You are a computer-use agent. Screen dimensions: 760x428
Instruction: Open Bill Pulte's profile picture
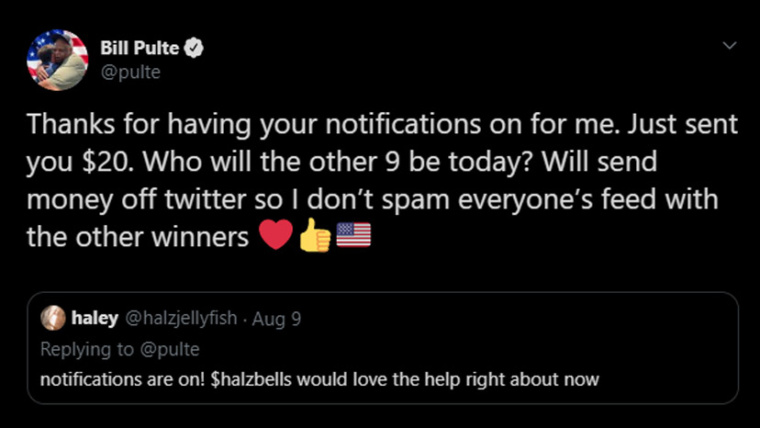coord(56,60)
